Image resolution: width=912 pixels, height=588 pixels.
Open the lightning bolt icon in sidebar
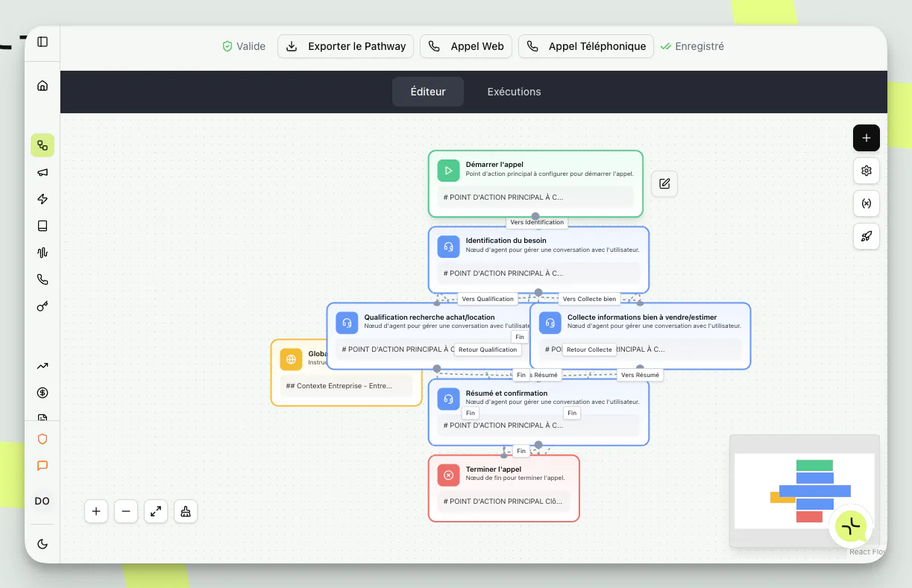click(43, 199)
